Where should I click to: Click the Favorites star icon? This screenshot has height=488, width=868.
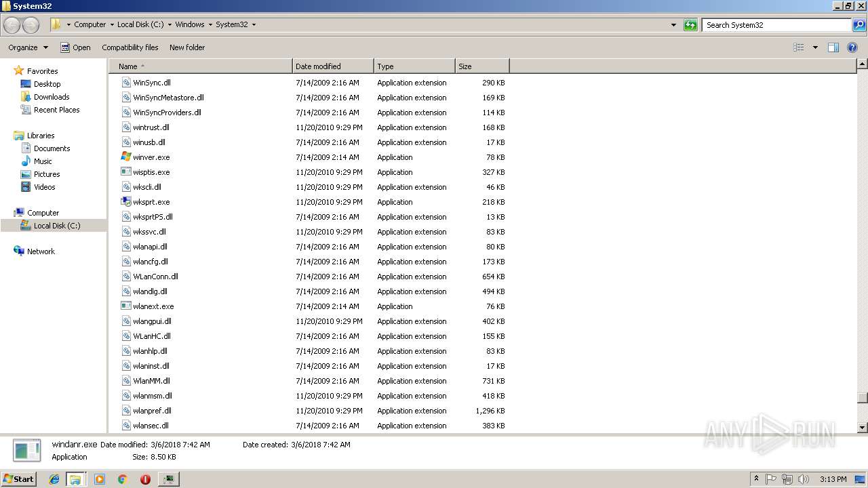[x=19, y=70]
